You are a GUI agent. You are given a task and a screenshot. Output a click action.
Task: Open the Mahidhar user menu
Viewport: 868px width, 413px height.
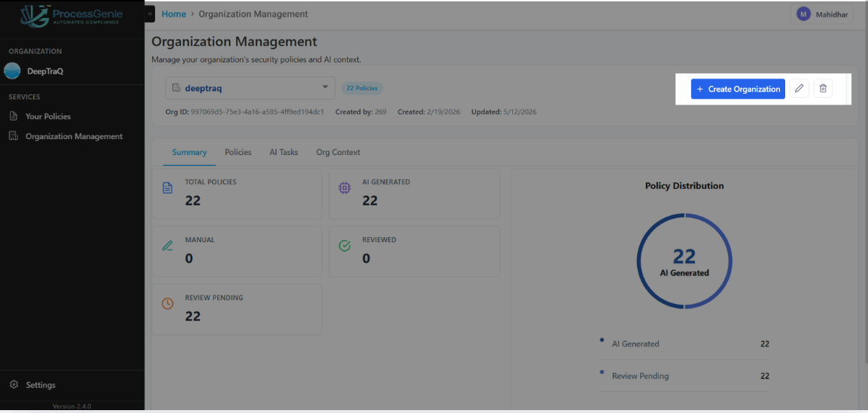(x=821, y=14)
